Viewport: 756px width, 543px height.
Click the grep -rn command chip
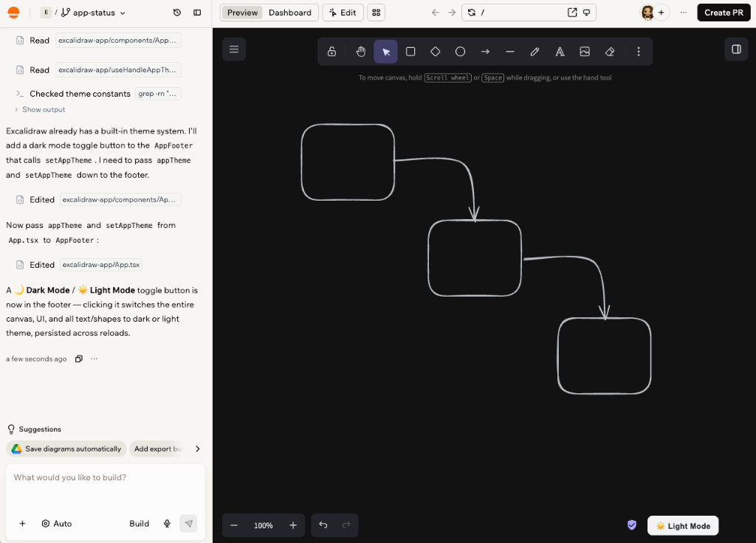click(157, 94)
